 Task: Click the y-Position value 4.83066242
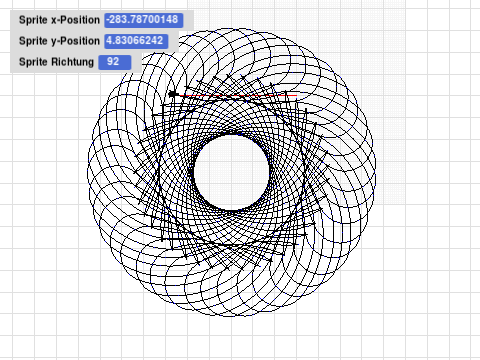coord(136,41)
